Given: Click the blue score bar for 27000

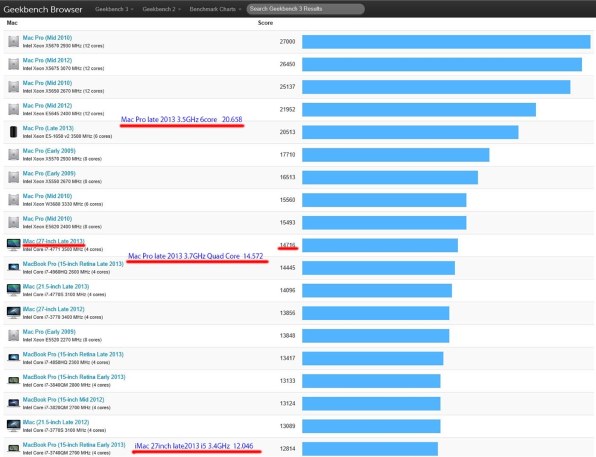Looking at the screenshot, I should [x=446, y=41].
